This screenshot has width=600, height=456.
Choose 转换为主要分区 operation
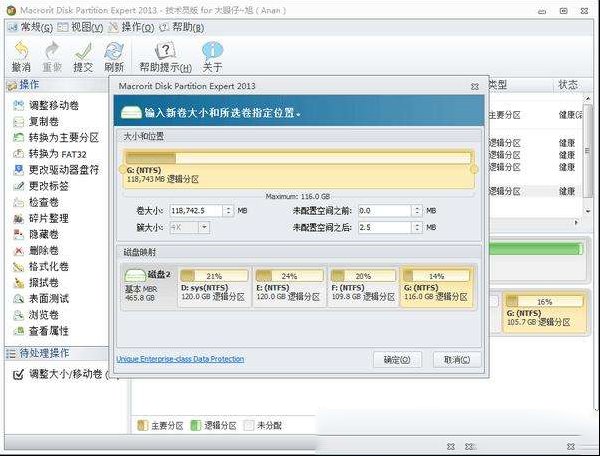click(x=55, y=138)
